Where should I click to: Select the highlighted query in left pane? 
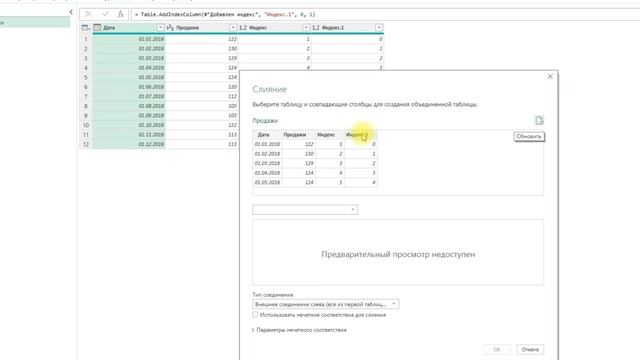point(35,22)
